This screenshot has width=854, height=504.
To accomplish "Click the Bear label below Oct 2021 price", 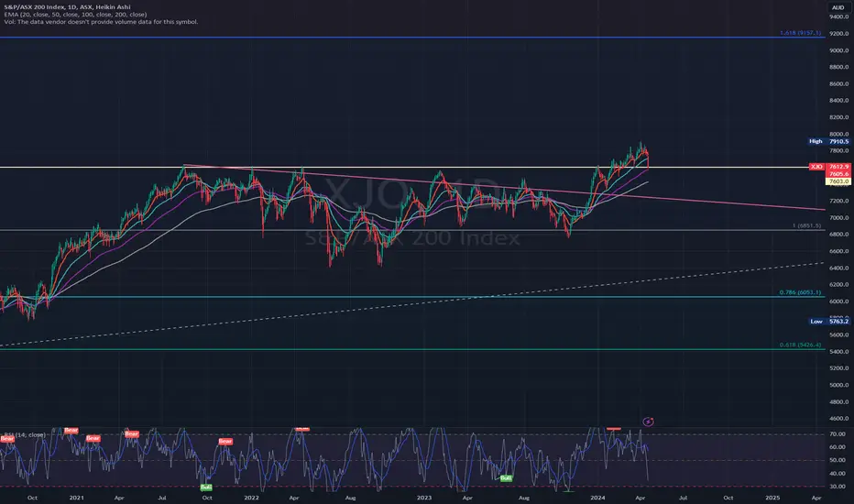I will coord(225,442).
